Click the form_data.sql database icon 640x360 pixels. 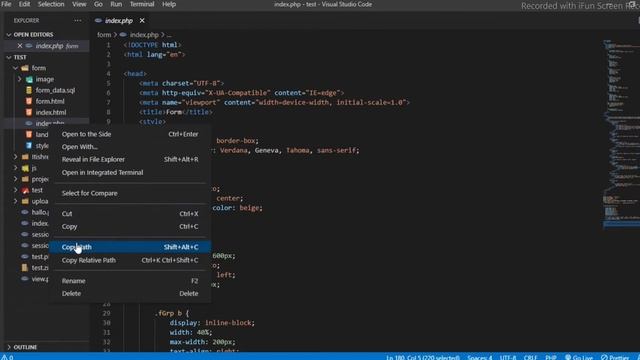click(29, 90)
